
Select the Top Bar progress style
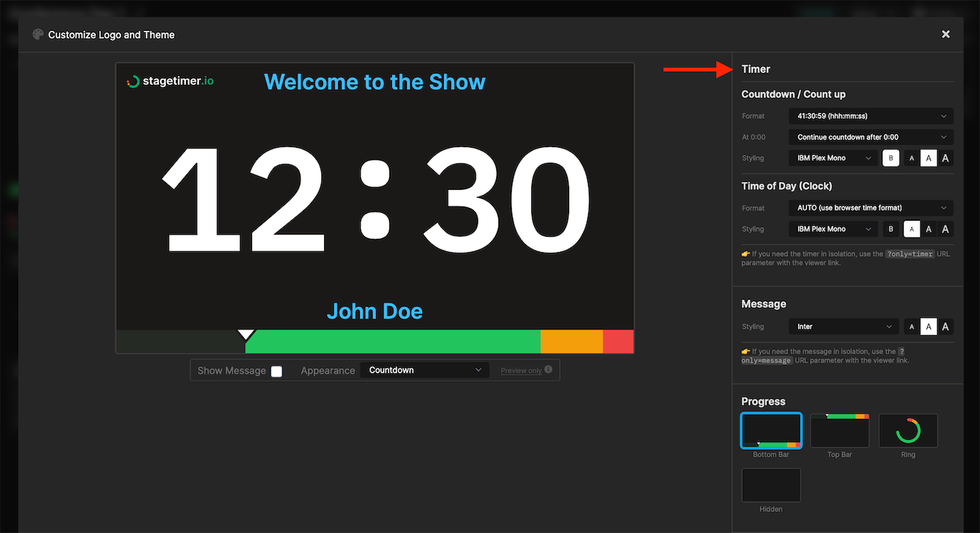click(x=839, y=431)
